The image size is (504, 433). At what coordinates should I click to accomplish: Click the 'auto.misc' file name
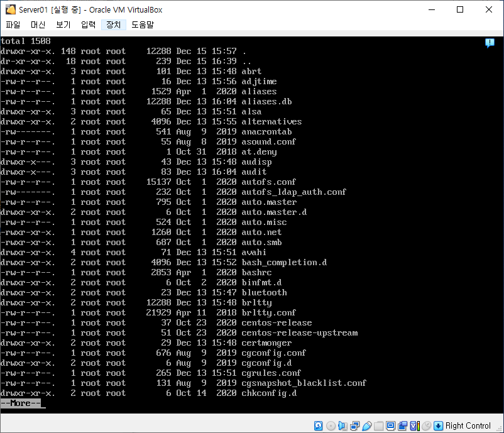(x=264, y=222)
